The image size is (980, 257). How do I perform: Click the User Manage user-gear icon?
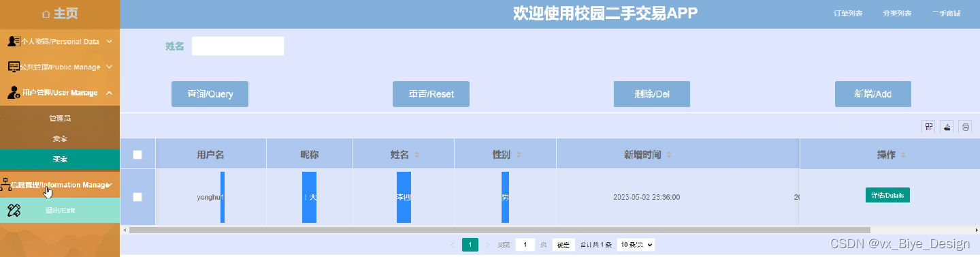pyautogui.click(x=14, y=93)
